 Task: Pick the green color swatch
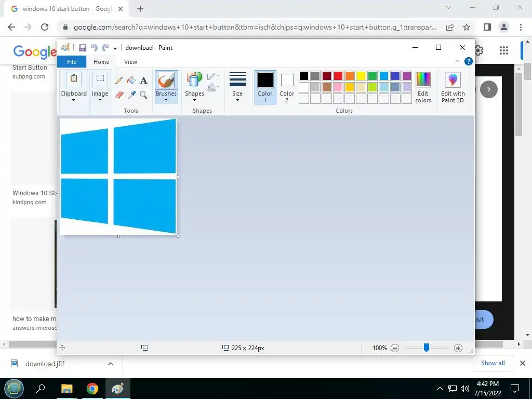pyautogui.click(x=372, y=76)
